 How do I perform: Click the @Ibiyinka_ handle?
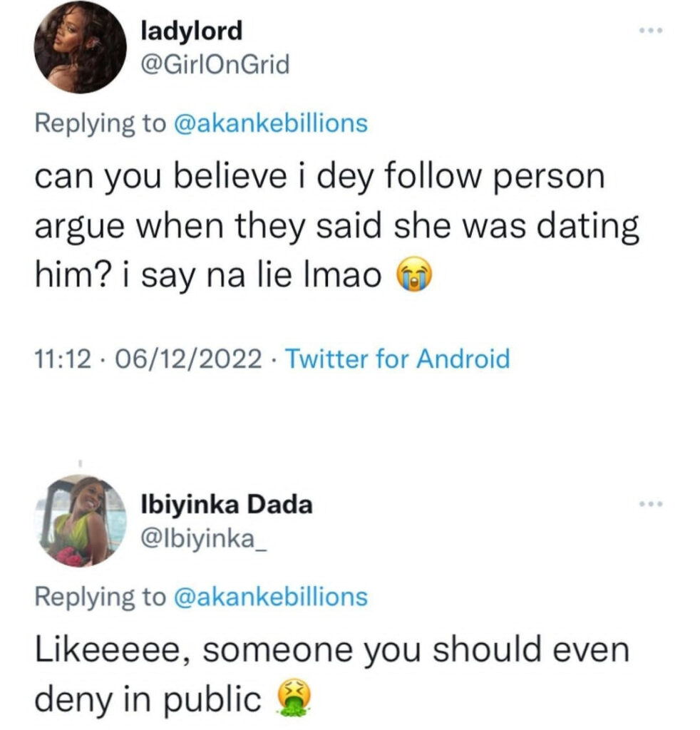click(203, 540)
